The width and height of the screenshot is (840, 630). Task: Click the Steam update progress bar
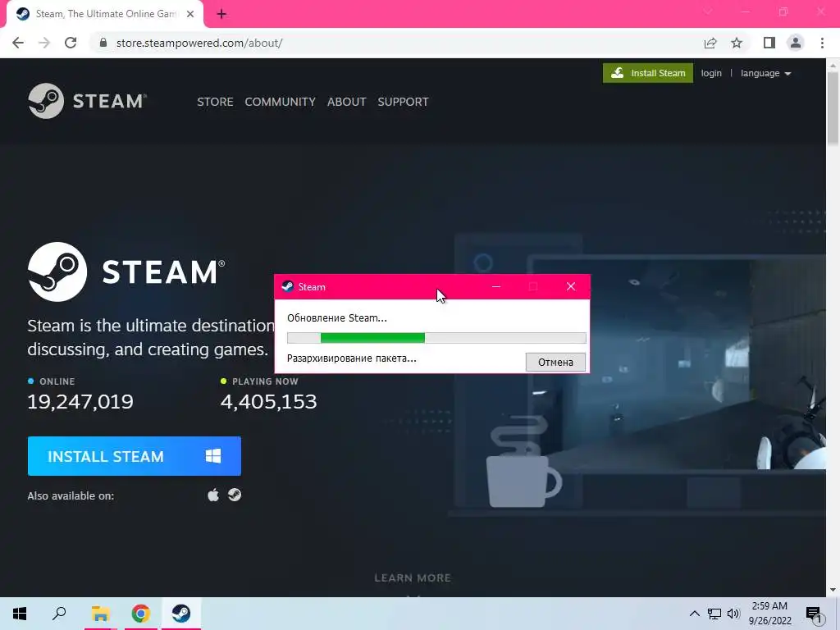pos(436,338)
